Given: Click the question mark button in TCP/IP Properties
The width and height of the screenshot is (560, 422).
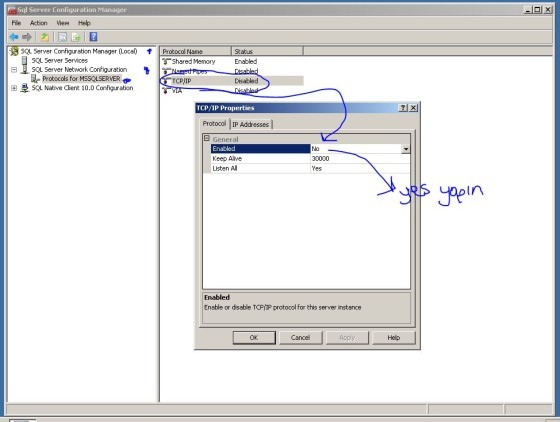Looking at the screenshot, I should click(x=403, y=108).
